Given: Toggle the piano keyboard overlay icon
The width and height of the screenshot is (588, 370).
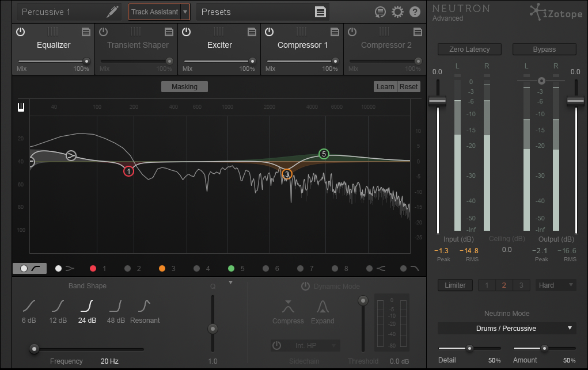Looking at the screenshot, I should [x=21, y=107].
